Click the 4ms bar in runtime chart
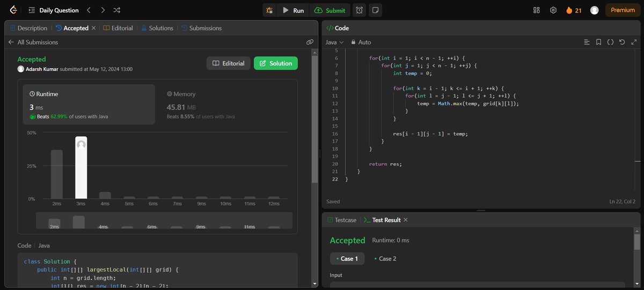 [x=105, y=195]
